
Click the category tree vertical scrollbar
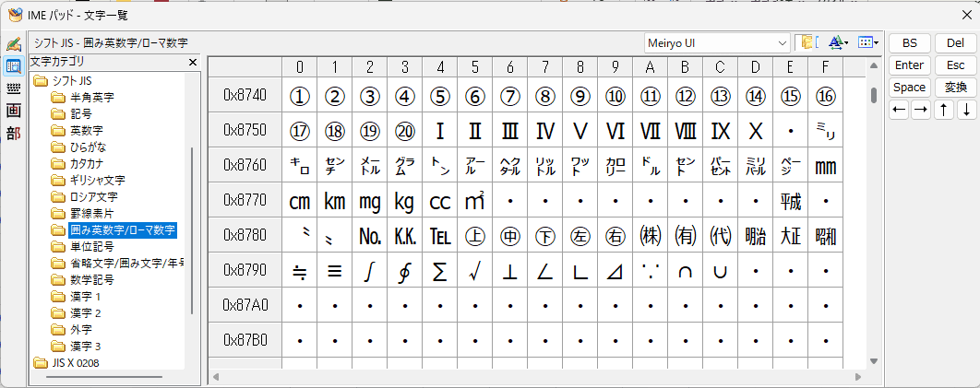pos(192,230)
